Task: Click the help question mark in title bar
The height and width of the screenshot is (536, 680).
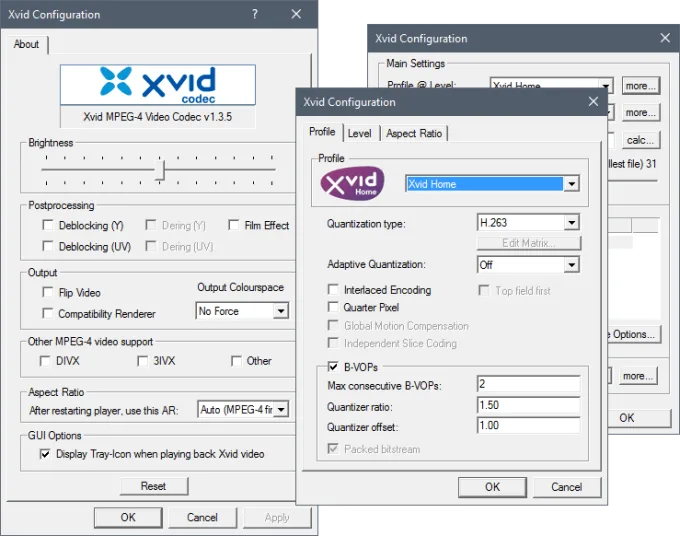Action: [x=254, y=15]
